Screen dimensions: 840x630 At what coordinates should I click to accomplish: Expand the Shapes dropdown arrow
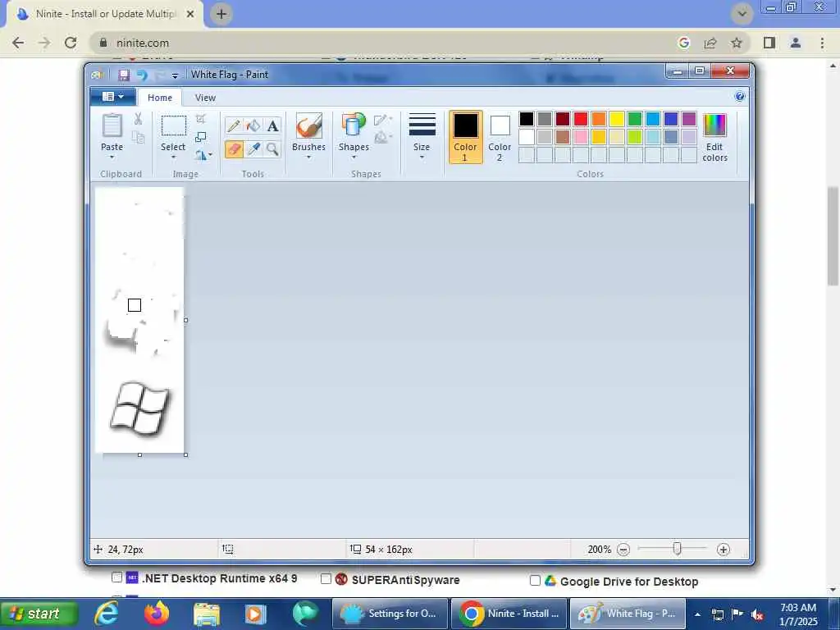point(354,157)
